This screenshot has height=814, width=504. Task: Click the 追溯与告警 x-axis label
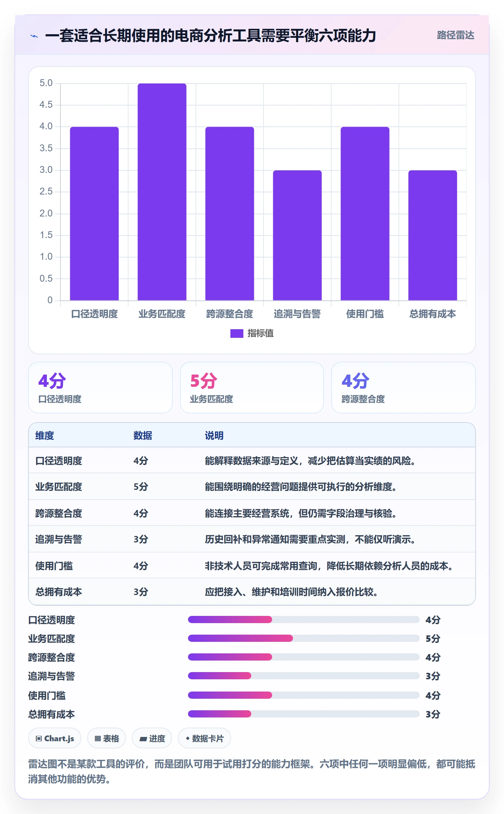click(297, 314)
